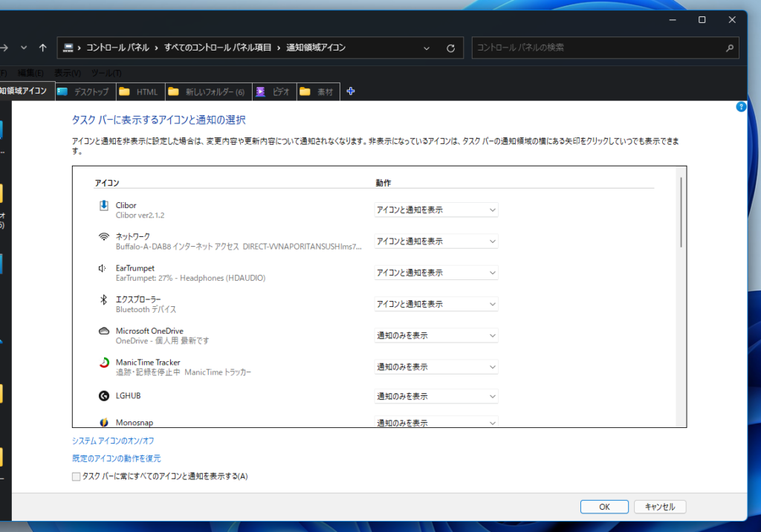761x532 pixels.
Task: Add a new tab with the plus icon
Action: pyautogui.click(x=351, y=91)
